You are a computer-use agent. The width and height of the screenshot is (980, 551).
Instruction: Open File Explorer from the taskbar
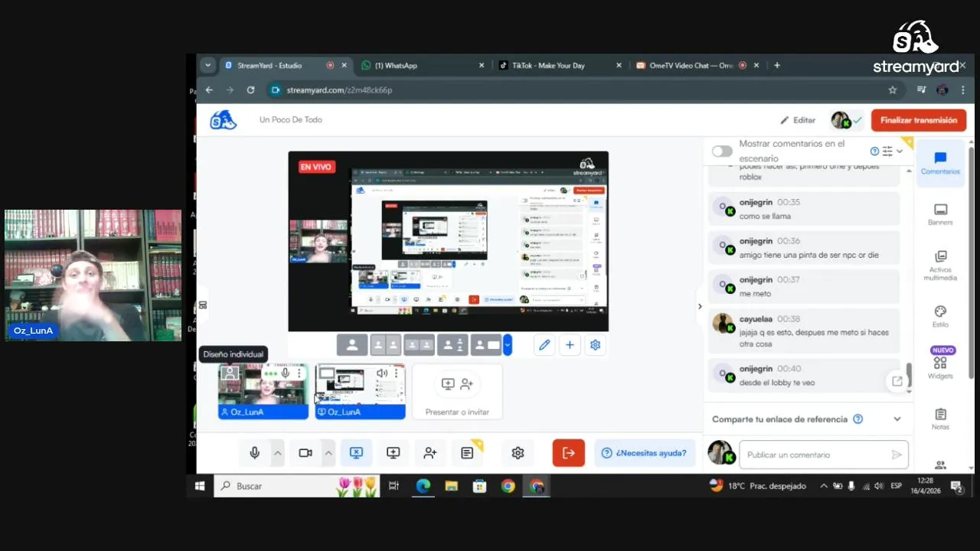452,486
